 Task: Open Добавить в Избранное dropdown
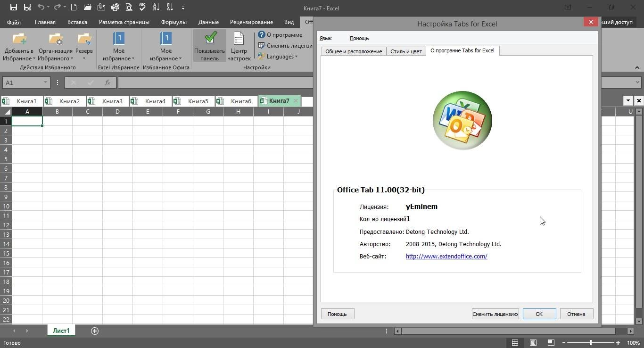(19, 47)
